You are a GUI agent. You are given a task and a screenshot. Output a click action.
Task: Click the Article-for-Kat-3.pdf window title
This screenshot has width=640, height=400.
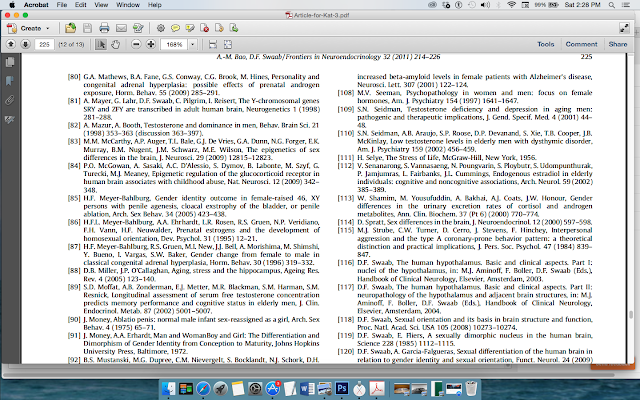(x=321, y=15)
